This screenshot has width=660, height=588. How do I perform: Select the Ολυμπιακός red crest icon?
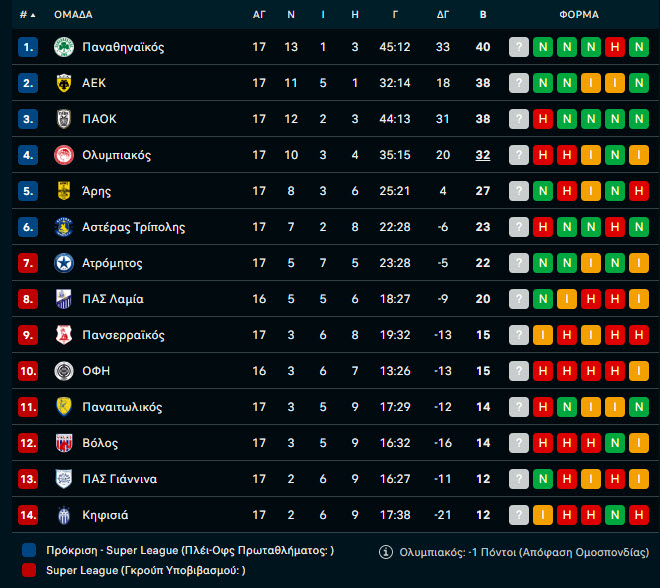pyautogui.click(x=64, y=155)
